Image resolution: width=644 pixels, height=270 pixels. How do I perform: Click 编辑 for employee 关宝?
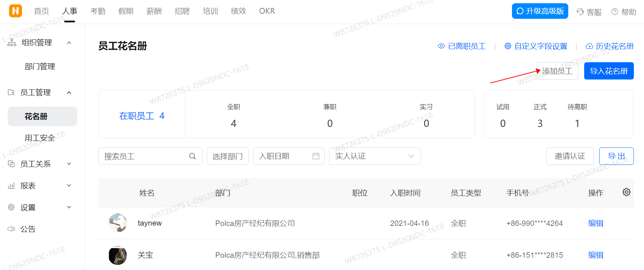pyautogui.click(x=596, y=255)
